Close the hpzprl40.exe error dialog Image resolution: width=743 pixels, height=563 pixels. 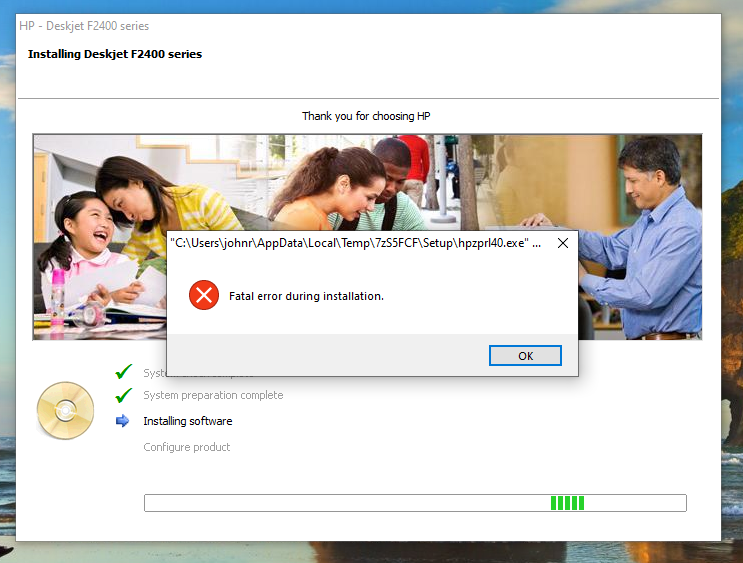[x=563, y=243]
